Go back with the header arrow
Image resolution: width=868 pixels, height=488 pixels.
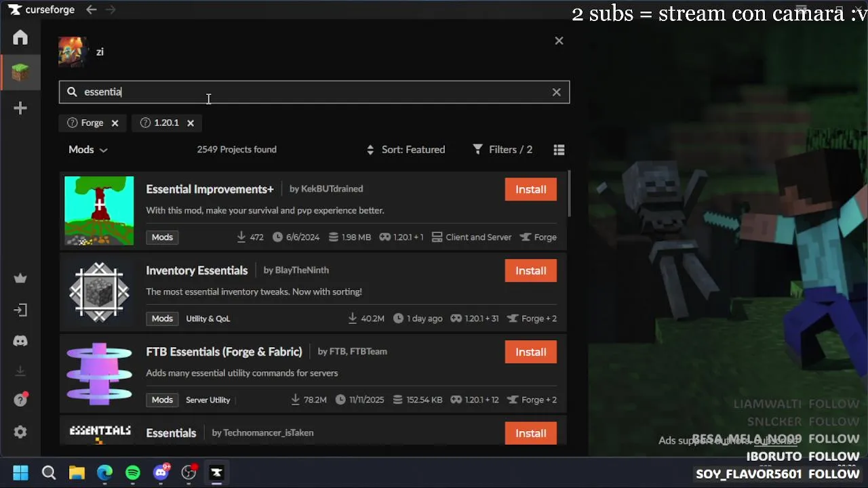tap(91, 9)
